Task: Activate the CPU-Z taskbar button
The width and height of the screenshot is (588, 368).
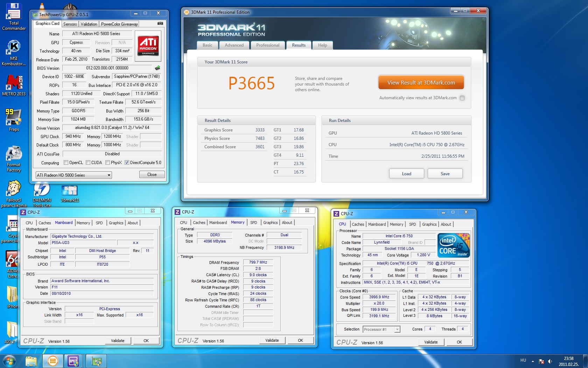Action: (74, 361)
